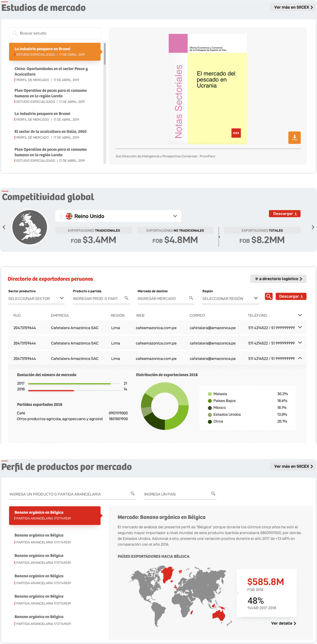Image resolution: width=317 pixels, height=644 pixels.
Task: Click partida code 1801001900
Action: 118,419
